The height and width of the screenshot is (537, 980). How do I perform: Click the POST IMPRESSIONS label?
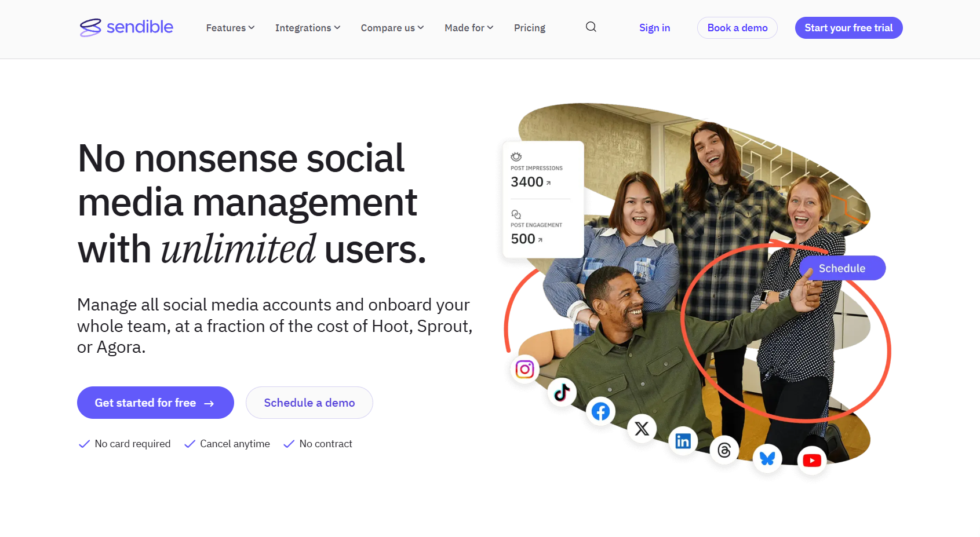pos(537,168)
